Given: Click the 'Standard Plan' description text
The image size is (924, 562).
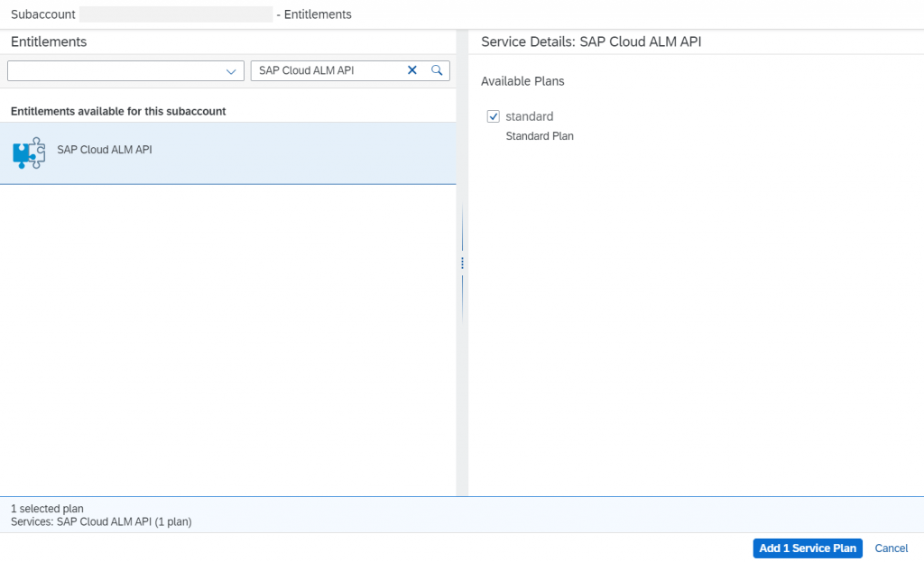Looking at the screenshot, I should tap(540, 136).
